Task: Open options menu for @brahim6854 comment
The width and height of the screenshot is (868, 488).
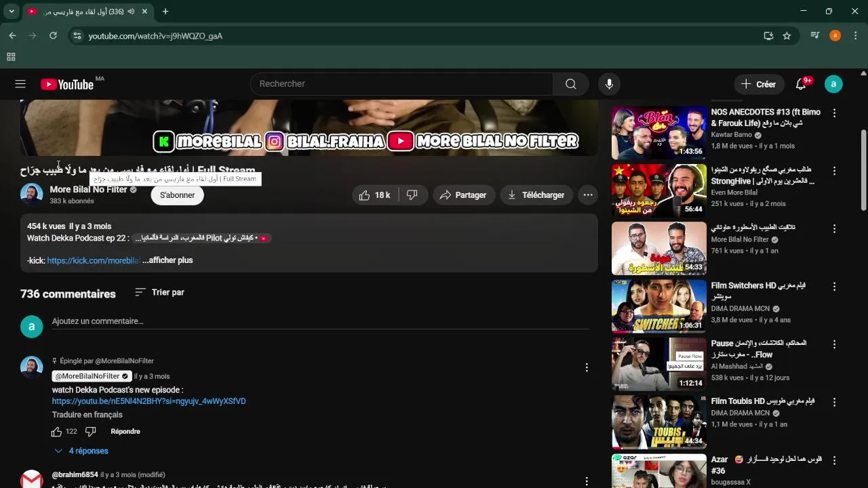Action: [587, 481]
